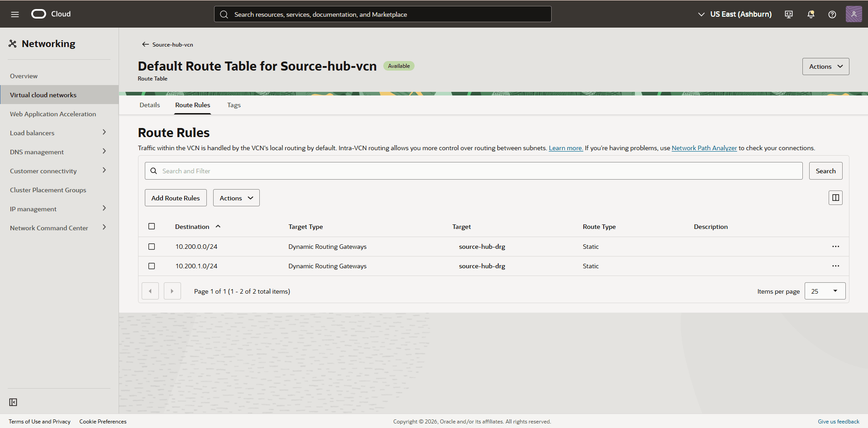This screenshot has height=428, width=868.
Task: Focus the Search and Filter field
Action: (473, 171)
